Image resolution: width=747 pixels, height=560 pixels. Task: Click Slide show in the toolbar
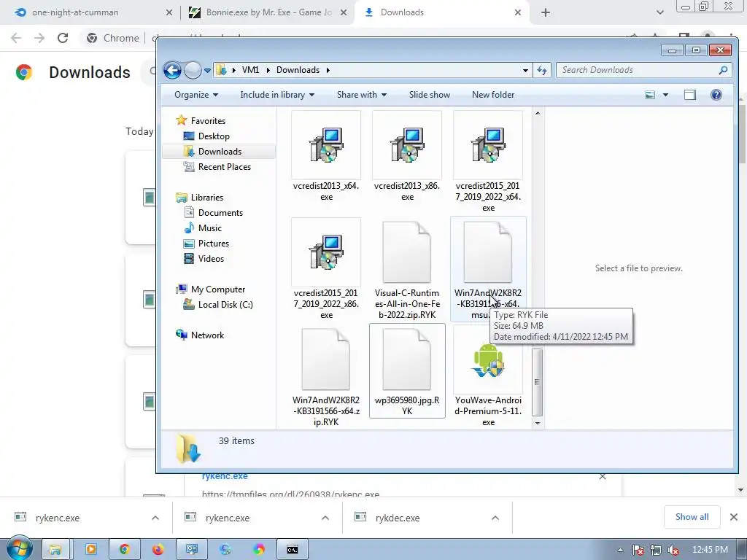pyautogui.click(x=429, y=95)
